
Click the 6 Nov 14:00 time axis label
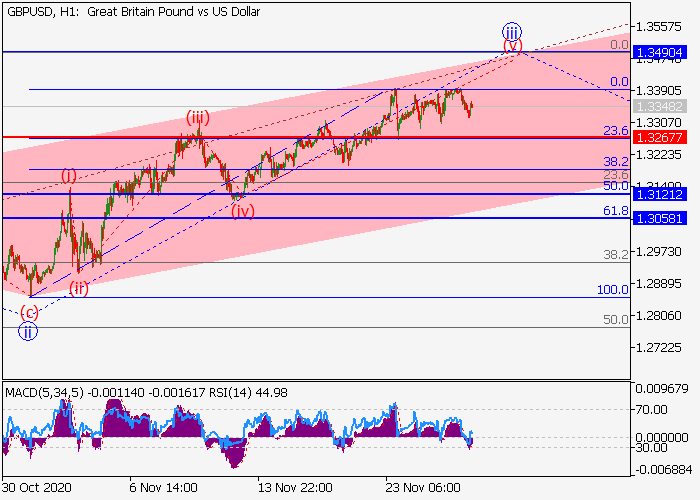[163, 488]
